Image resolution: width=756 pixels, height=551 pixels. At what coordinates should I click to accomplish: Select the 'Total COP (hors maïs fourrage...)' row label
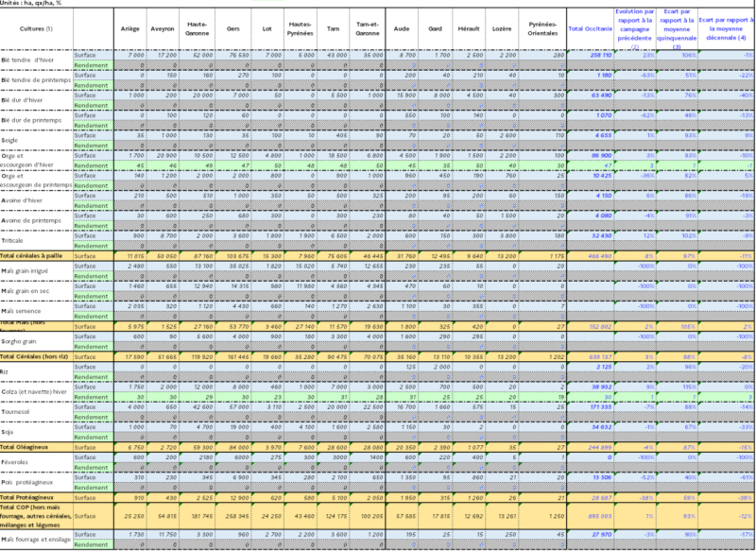(x=36, y=516)
